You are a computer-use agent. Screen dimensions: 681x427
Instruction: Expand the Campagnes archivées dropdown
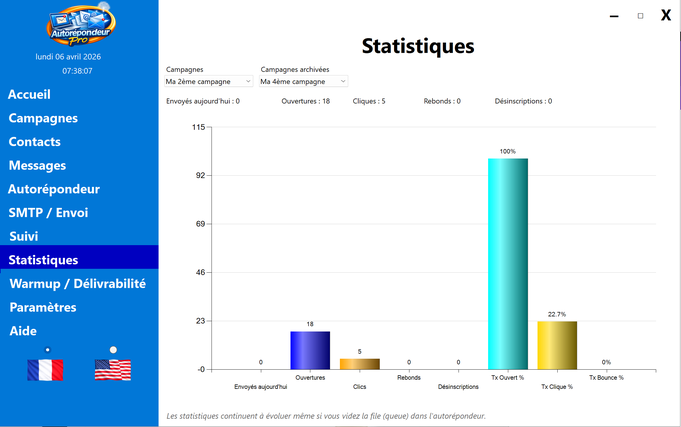[x=303, y=81]
